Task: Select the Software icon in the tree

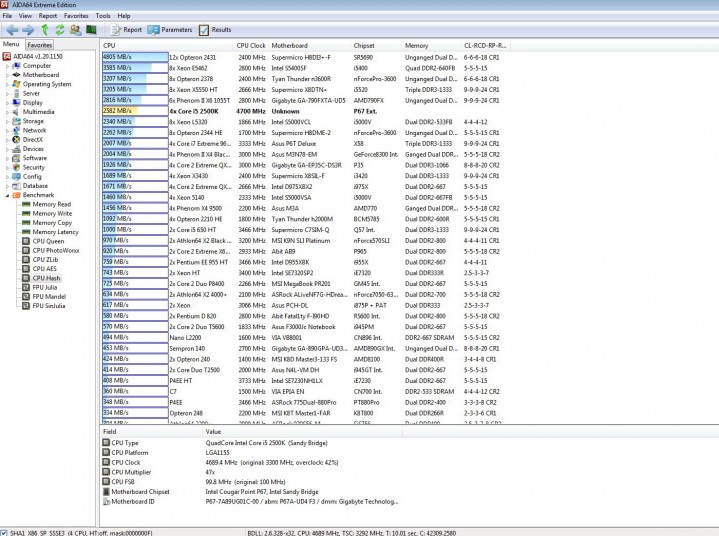Action: pyautogui.click(x=16, y=158)
